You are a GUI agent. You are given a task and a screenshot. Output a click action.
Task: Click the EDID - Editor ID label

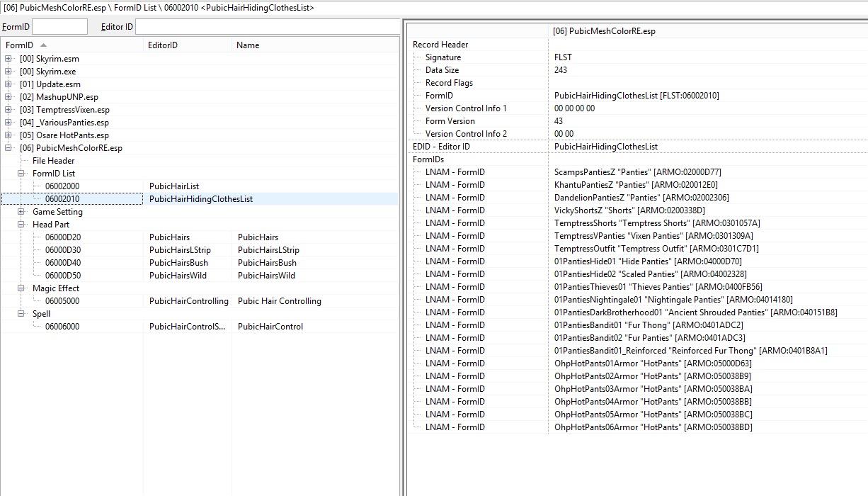[x=441, y=147]
